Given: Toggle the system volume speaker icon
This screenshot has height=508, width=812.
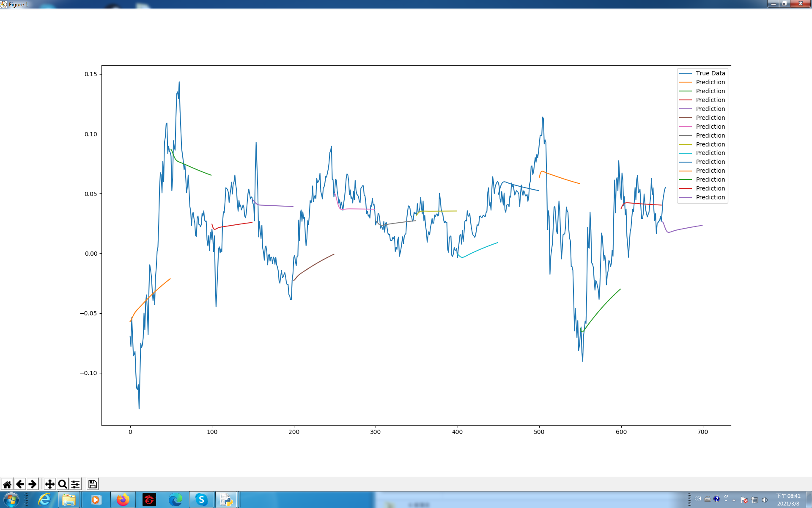Looking at the screenshot, I should click(x=765, y=500).
